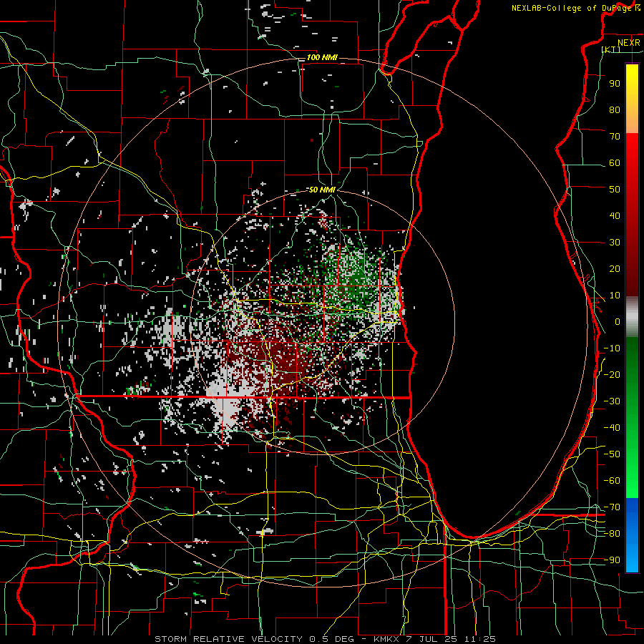Click the [KT] units label above the scale
644x644 pixels.
(611, 49)
